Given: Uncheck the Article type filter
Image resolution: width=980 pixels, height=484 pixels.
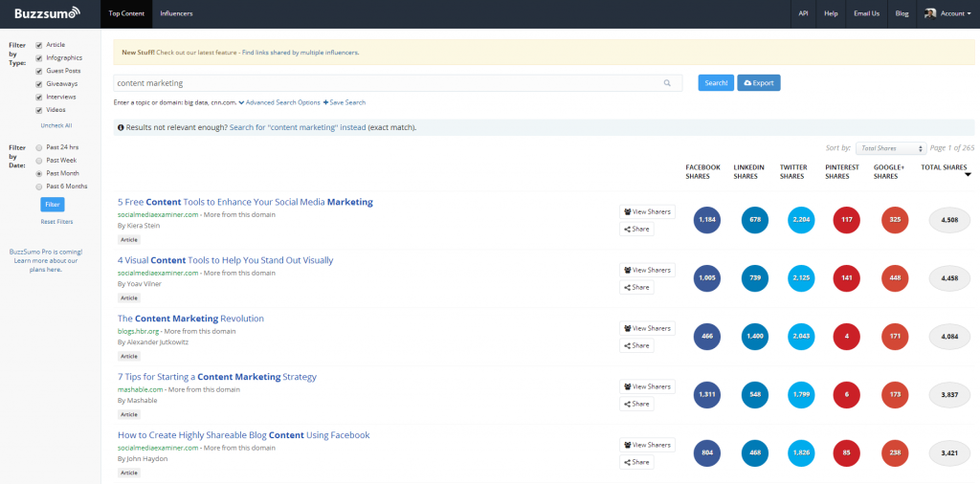Looking at the screenshot, I should (x=39, y=45).
